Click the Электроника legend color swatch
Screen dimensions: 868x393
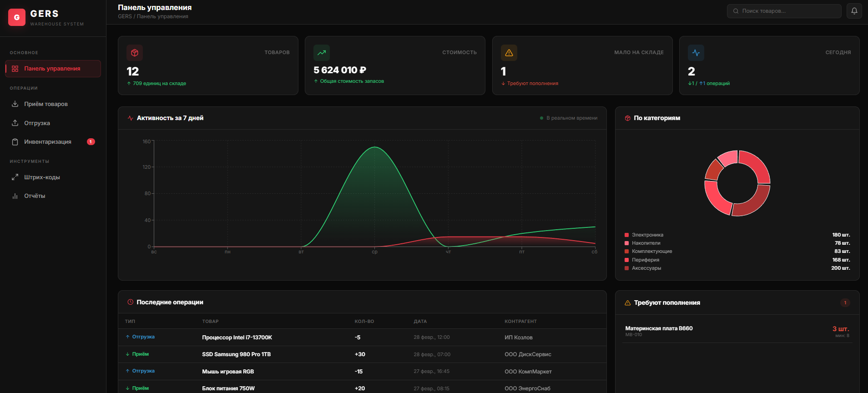pyautogui.click(x=626, y=235)
